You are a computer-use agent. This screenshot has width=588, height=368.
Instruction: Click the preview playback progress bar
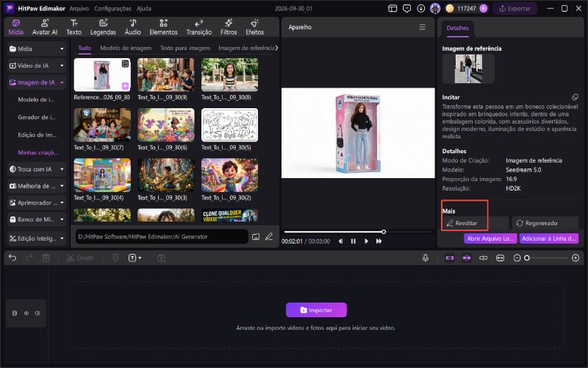click(x=358, y=232)
